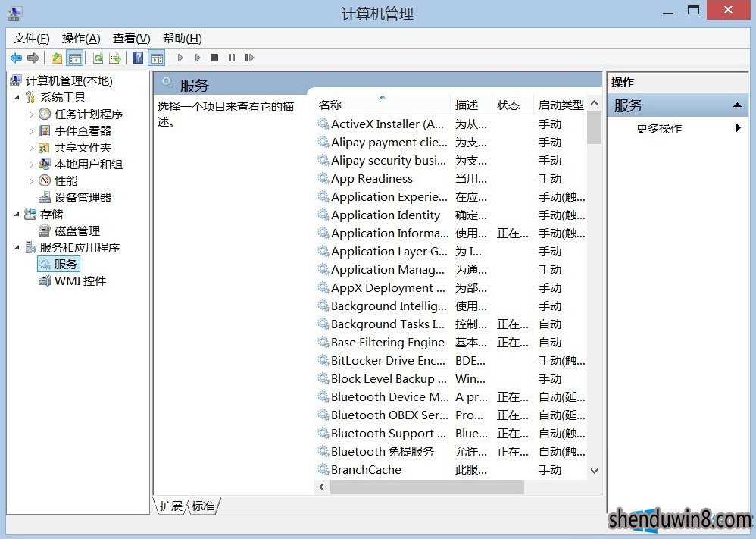Select the Alipay payment clie... service

451,143
